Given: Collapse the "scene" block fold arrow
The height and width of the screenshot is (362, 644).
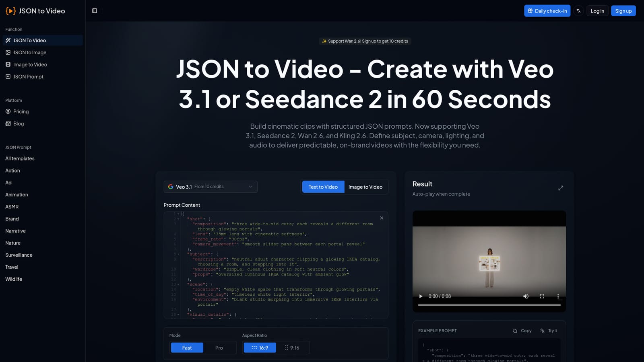Looking at the screenshot, I should point(178,284).
